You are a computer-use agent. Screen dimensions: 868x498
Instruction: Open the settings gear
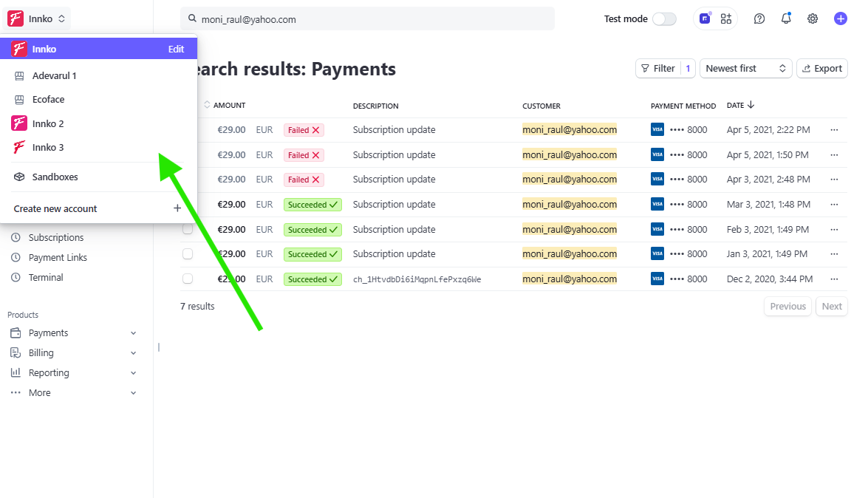pyautogui.click(x=813, y=18)
